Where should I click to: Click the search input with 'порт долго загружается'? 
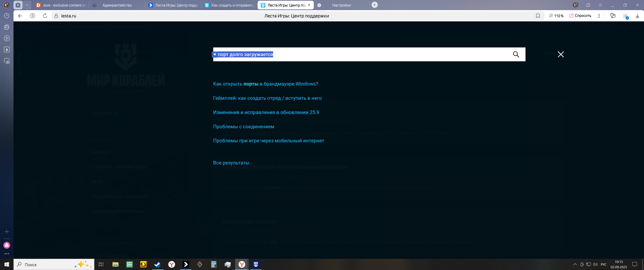[x=369, y=54]
